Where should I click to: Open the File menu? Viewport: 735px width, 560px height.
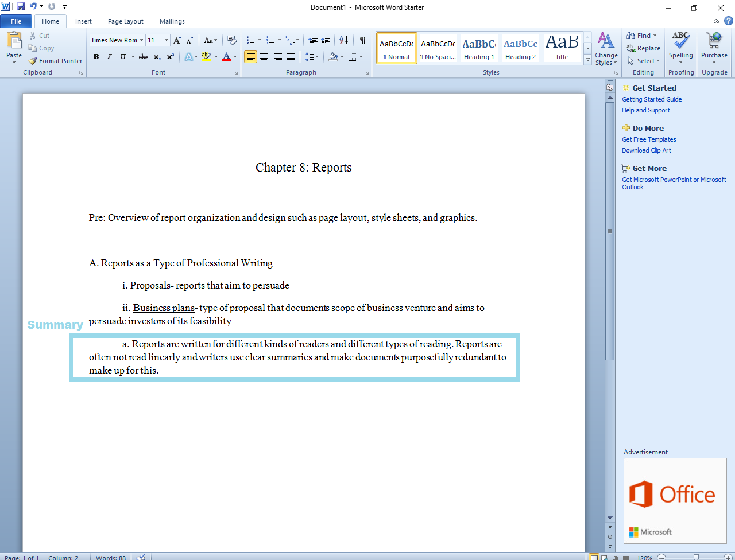tap(16, 21)
